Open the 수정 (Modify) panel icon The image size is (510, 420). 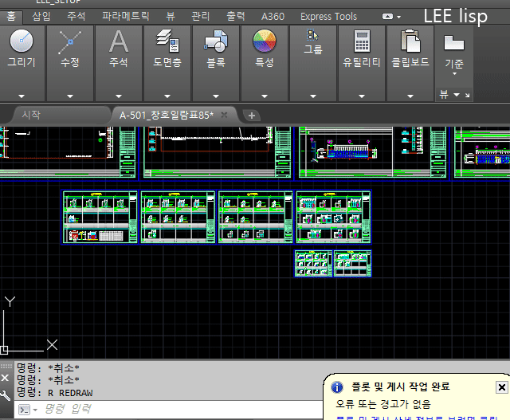(x=70, y=42)
